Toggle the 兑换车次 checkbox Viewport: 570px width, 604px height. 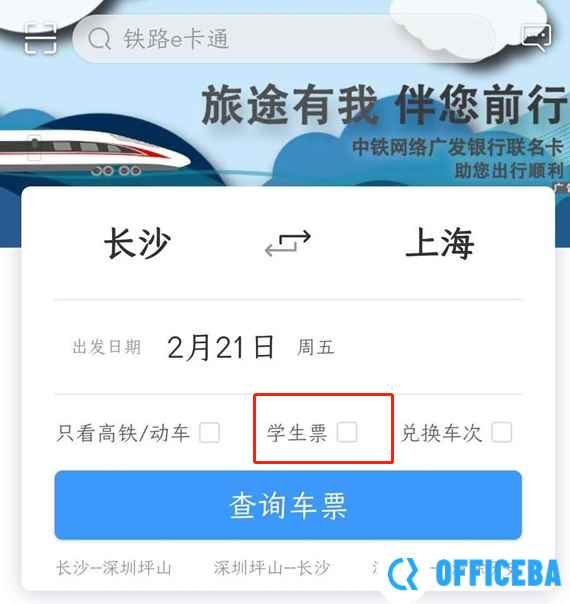tap(501, 432)
